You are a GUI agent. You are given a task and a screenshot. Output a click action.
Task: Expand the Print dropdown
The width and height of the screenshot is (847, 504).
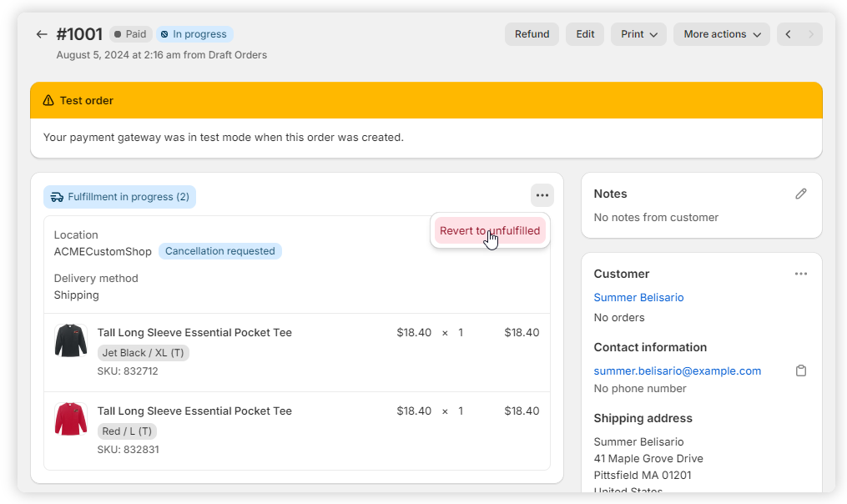coord(638,34)
